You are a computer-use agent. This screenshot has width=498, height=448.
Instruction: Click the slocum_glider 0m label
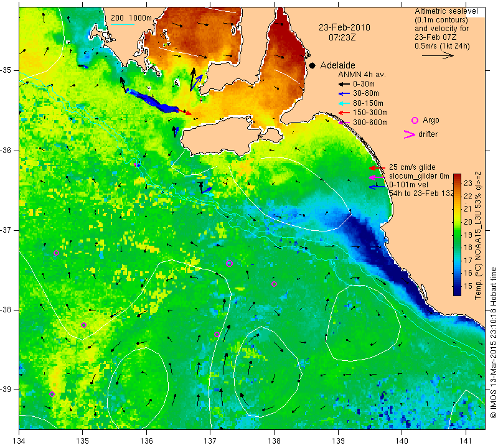click(x=419, y=176)
